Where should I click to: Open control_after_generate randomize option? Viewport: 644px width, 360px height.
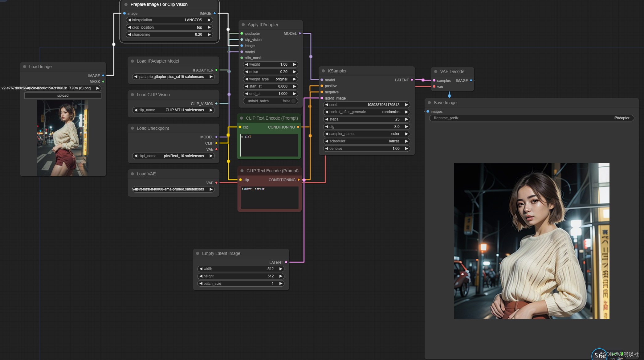(x=366, y=112)
